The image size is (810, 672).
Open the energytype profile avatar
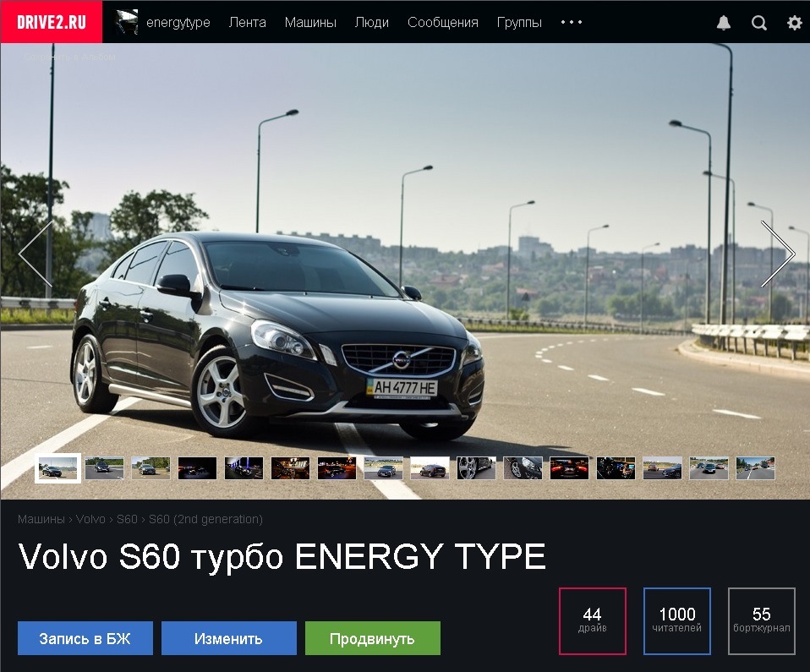[127, 22]
